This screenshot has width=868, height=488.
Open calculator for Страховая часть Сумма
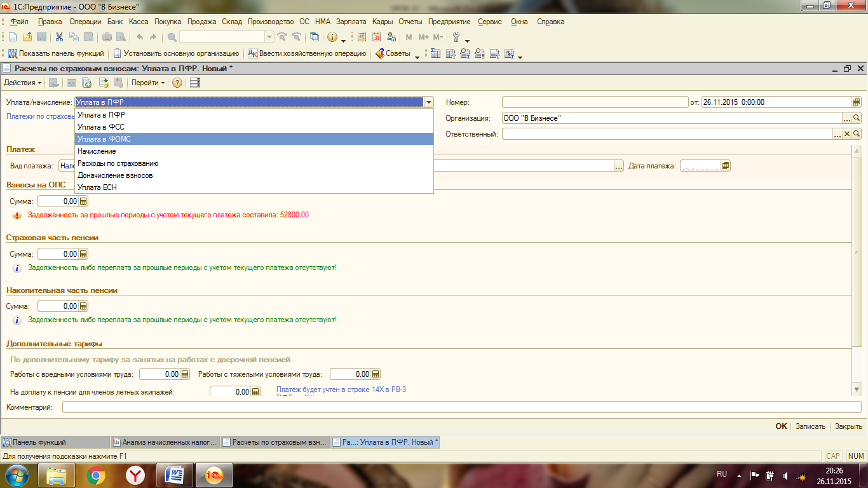(83, 254)
